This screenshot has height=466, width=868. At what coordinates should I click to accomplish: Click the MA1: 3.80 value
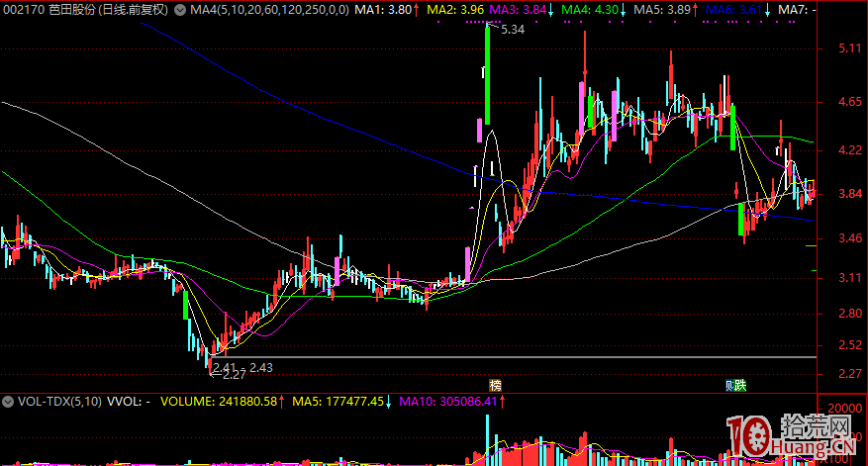(383, 10)
